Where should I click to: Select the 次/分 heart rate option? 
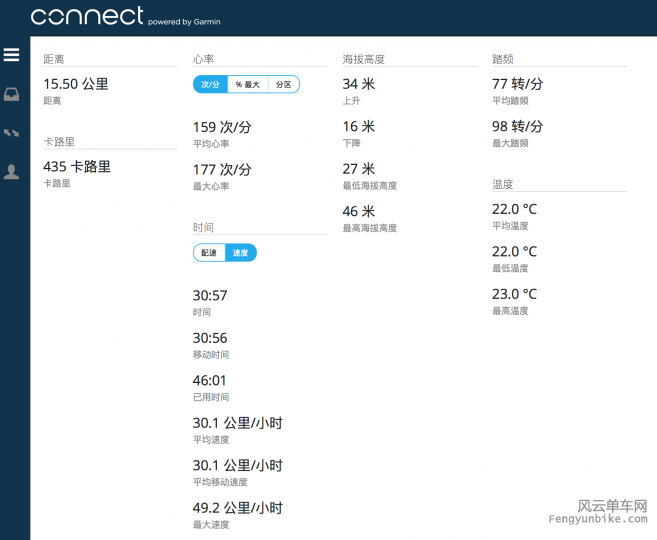[210, 85]
